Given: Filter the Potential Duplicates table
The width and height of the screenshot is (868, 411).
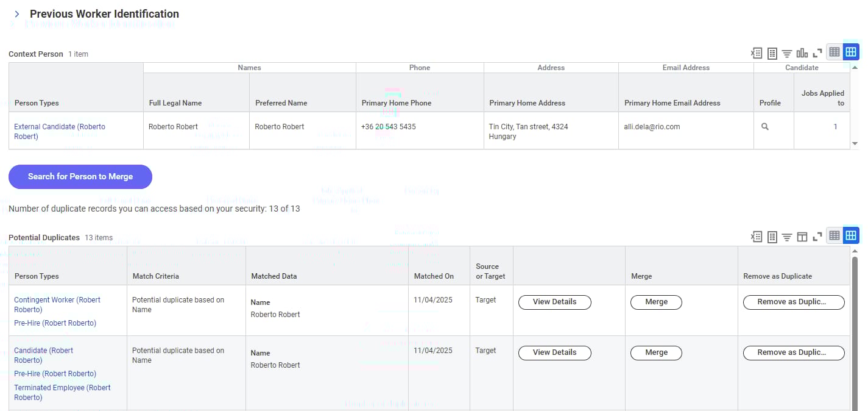Looking at the screenshot, I should (x=787, y=237).
